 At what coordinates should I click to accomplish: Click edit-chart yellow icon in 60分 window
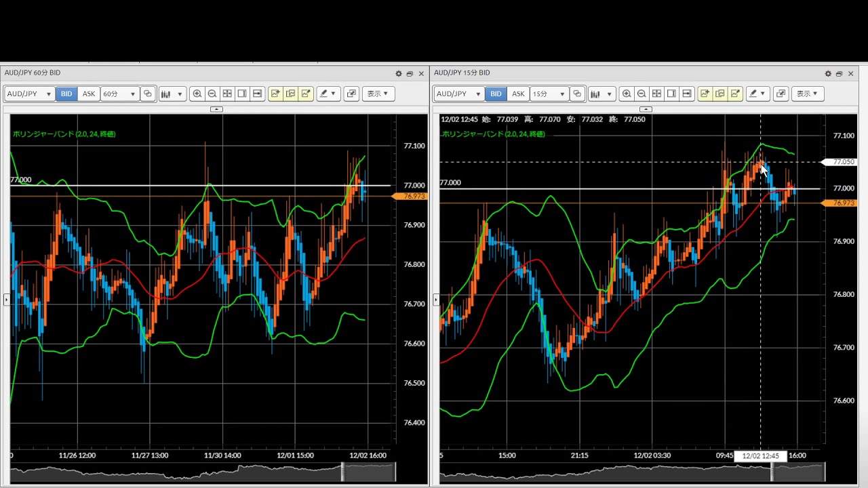pos(306,94)
